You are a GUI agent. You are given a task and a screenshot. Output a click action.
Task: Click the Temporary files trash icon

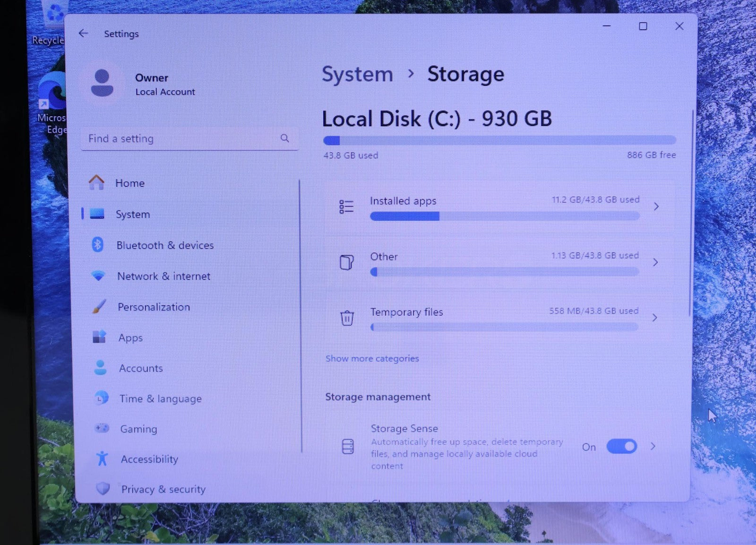[x=347, y=318]
